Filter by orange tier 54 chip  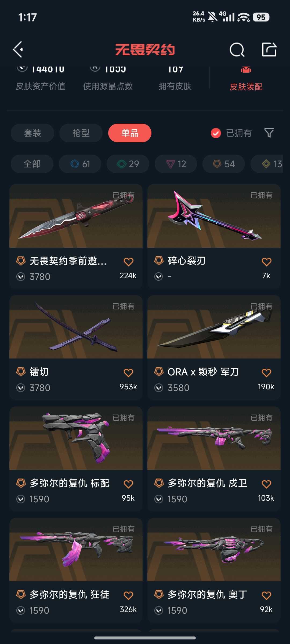pos(224,164)
